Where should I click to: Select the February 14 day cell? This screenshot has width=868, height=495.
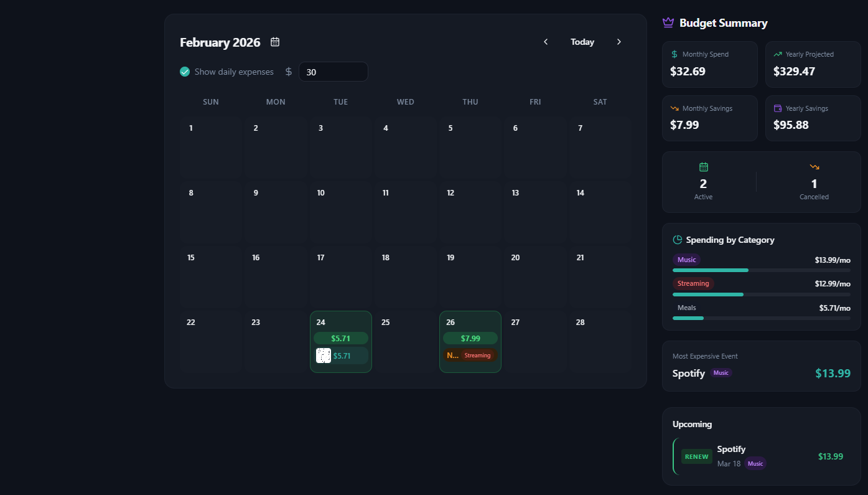click(600, 212)
